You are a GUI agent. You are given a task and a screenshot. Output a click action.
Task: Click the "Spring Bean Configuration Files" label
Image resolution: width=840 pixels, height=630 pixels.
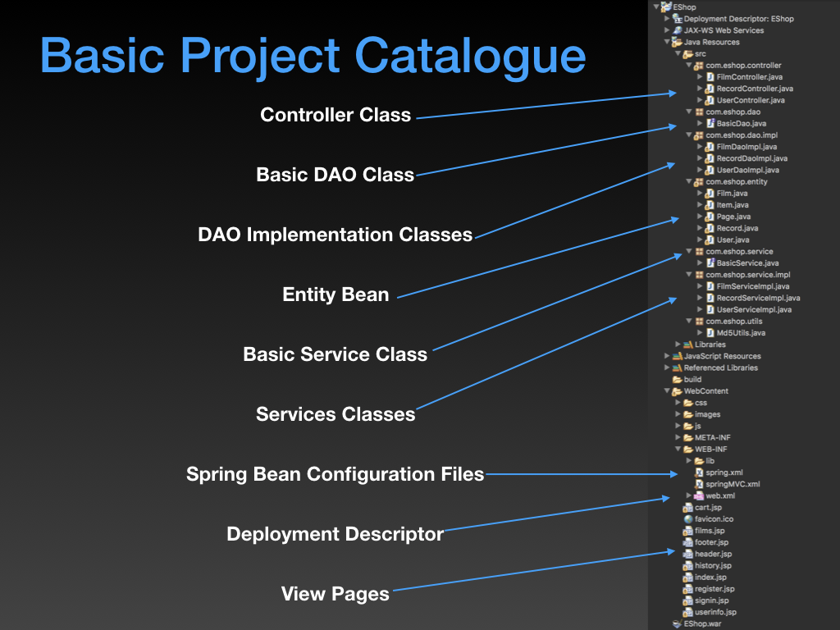(335, 474)
